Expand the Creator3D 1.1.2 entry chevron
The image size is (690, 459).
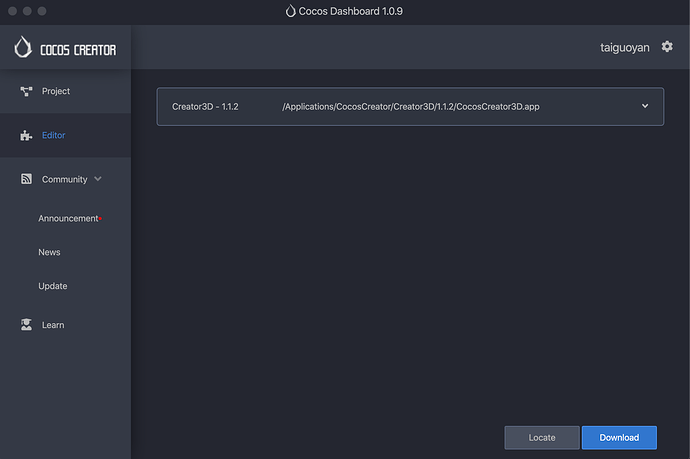click(645, 106)
